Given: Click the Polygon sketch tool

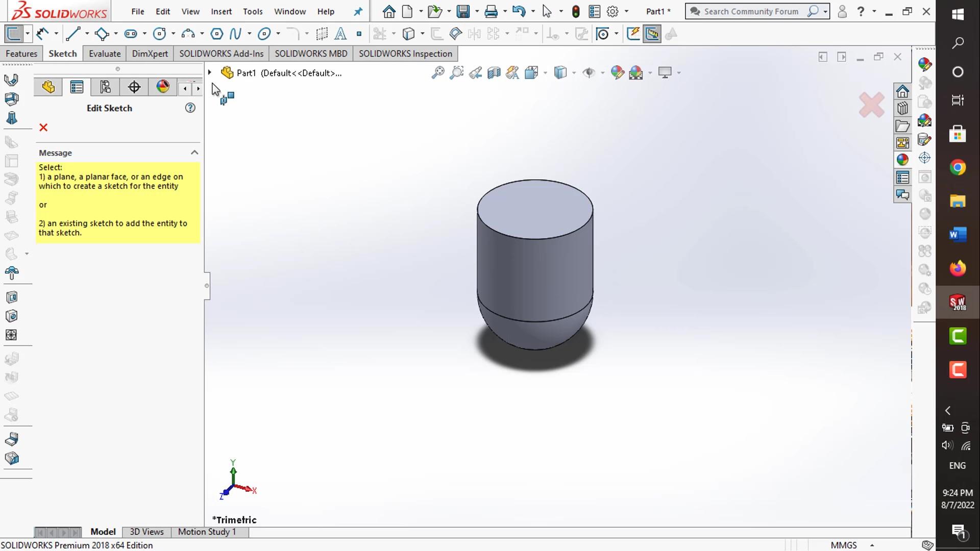Looking at the screenshot, I should (x=216, y=34).
